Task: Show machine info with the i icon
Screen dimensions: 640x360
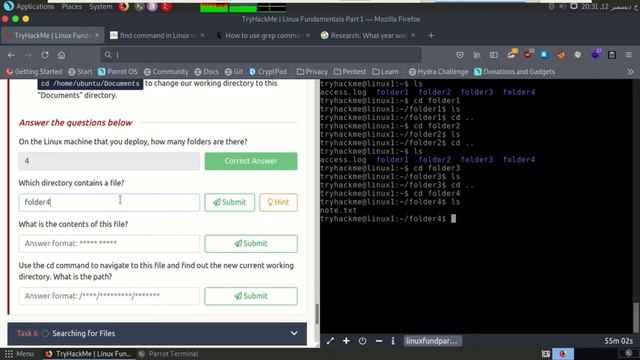Action: click(x=393, y=341)
